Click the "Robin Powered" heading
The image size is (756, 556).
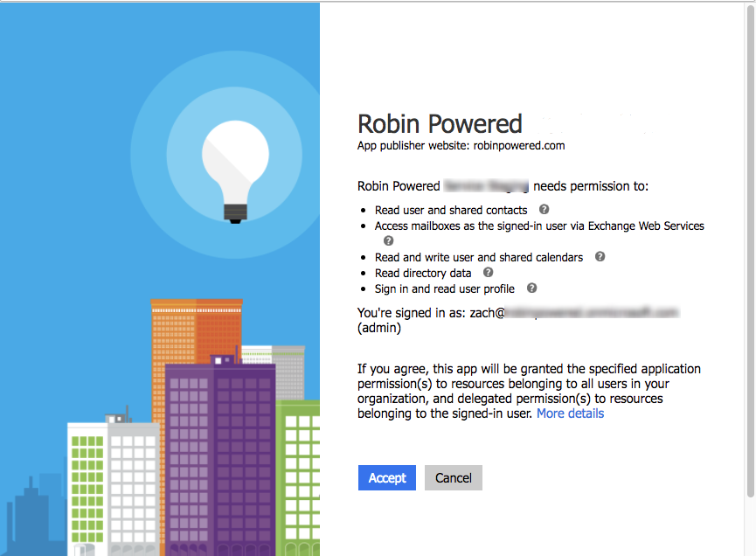(440, 123)
